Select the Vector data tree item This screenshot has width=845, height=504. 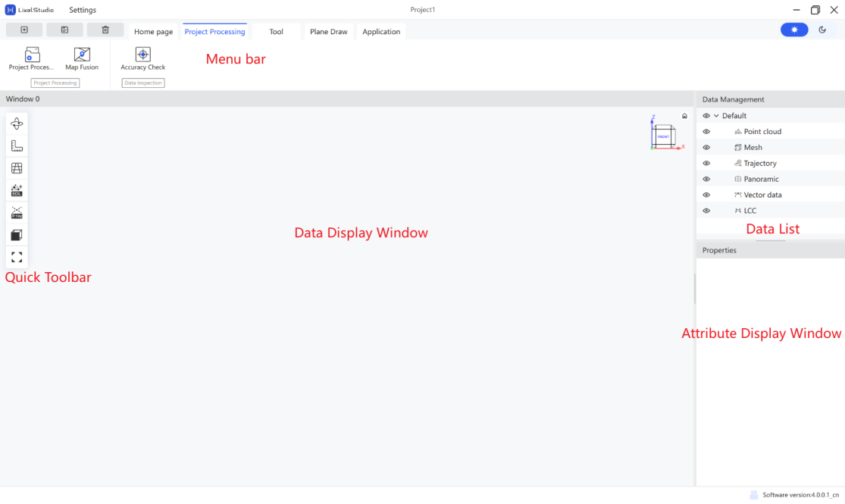pyautogui.click(x=762, y=195)
